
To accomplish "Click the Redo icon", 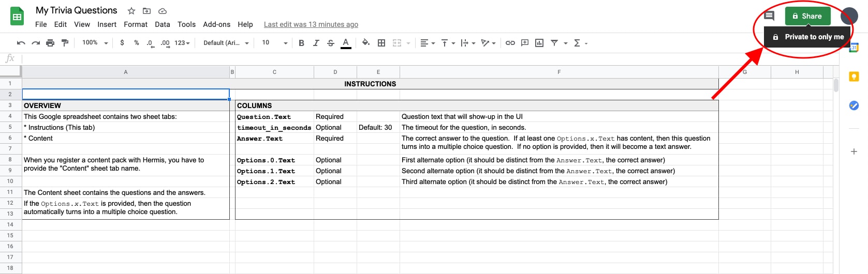I will [x=36, y=43].
